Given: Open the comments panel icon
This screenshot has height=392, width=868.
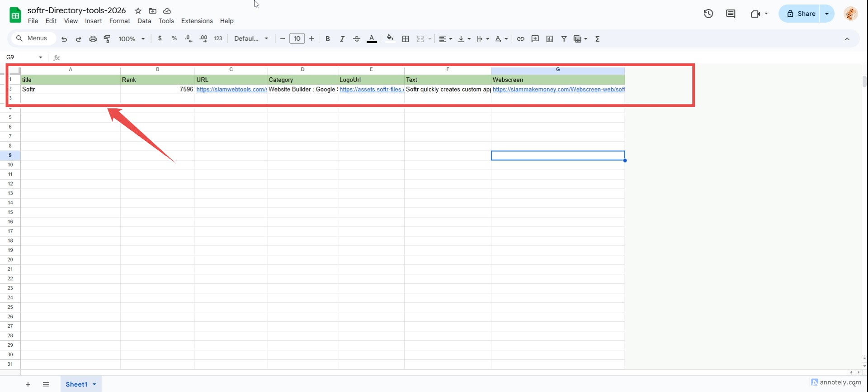Looking at the screenshot, I should coord(730,14).
